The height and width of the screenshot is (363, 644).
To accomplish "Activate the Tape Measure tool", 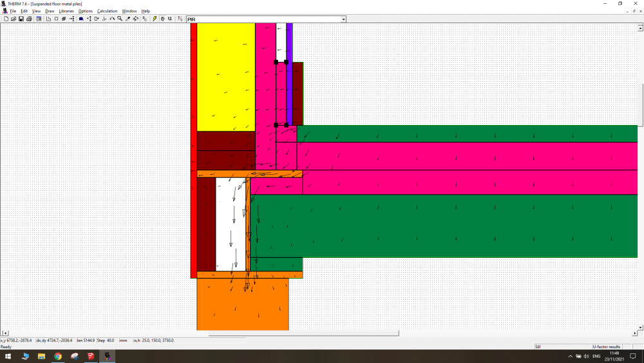I will 135,19.
